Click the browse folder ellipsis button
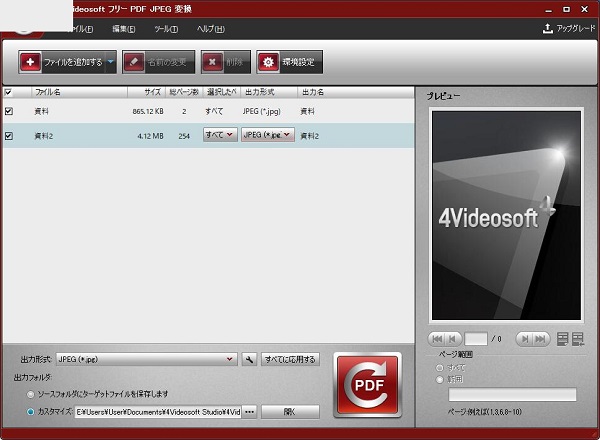The height and width of the screenshot is (440, 600). click(x=250, y=411)
